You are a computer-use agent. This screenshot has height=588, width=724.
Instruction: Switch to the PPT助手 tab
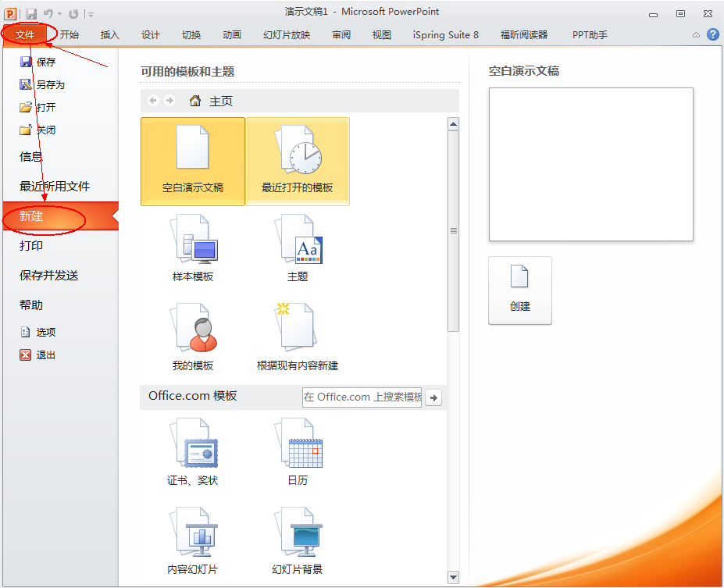coord(590,34)
